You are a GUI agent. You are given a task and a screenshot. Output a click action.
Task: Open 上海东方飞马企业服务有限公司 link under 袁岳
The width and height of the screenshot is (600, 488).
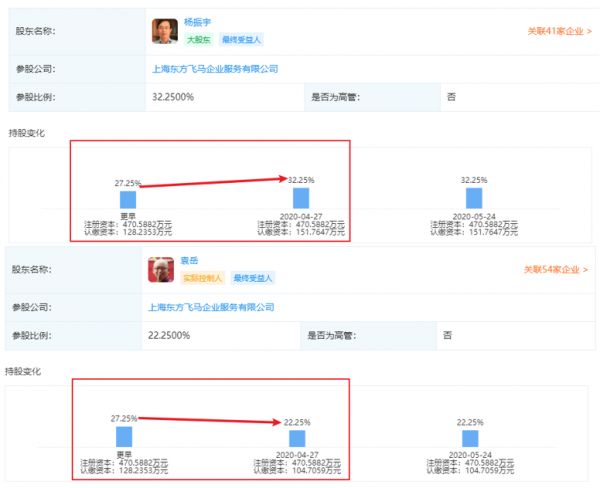tap(211, 307)
